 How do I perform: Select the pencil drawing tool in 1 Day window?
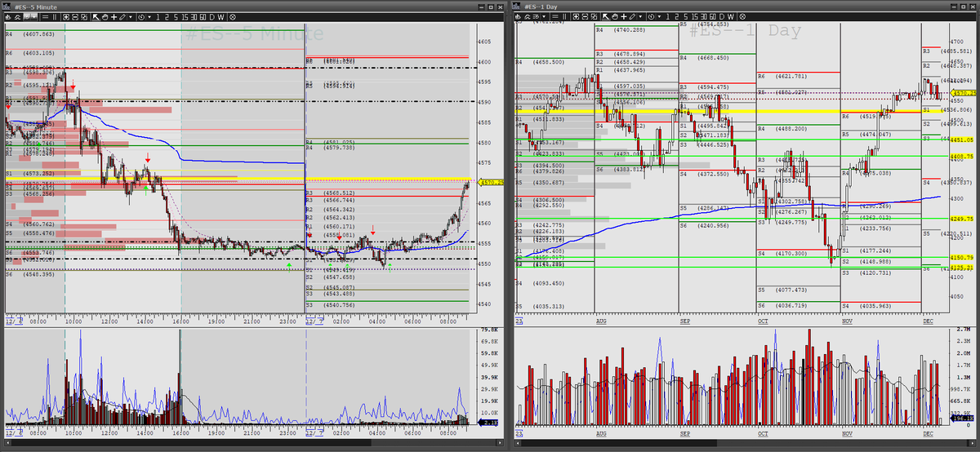[x=632, y=17]
